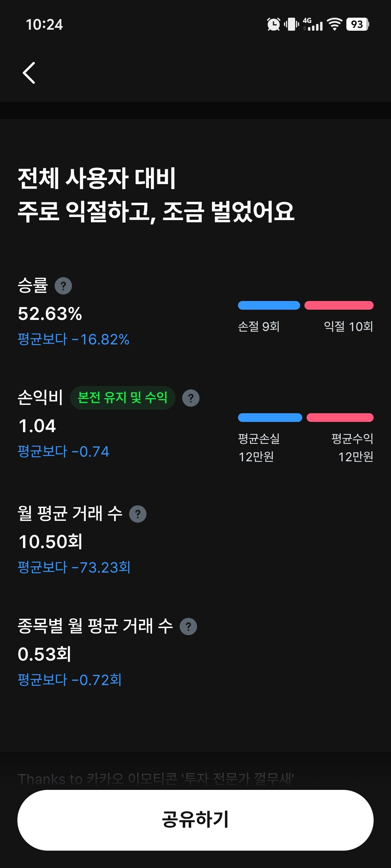Tap the vibrate mode status icon

click(291, 24)
